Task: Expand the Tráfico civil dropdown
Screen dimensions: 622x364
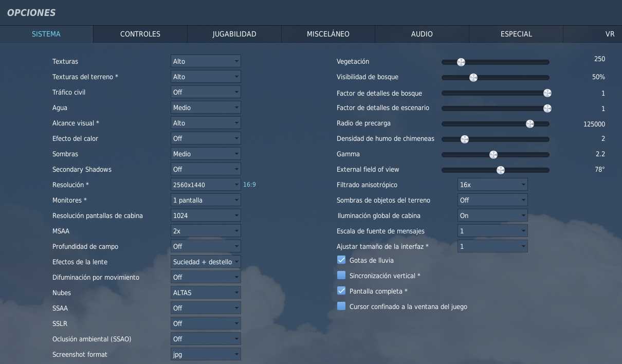Action: pyautogui.click(x=206, y=92)
